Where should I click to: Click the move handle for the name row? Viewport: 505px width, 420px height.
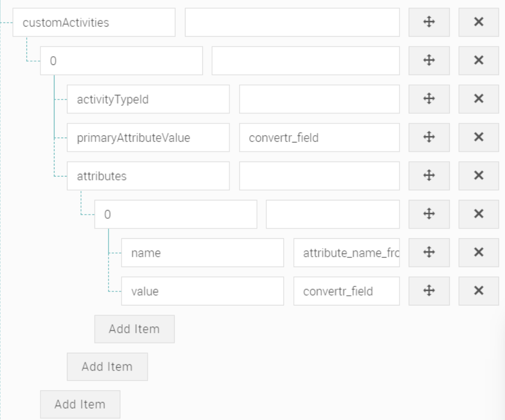coord(429,252)
